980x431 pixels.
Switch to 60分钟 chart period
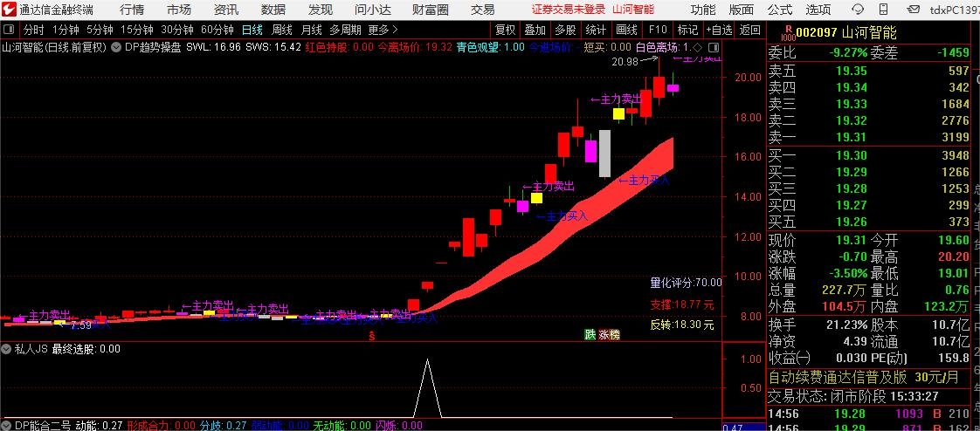[217, 30]
